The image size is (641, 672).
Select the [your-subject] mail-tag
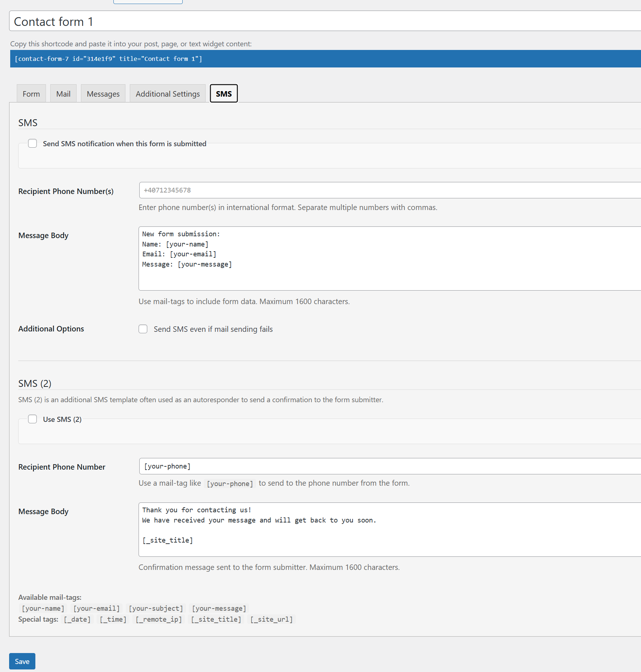click(156, 608)
